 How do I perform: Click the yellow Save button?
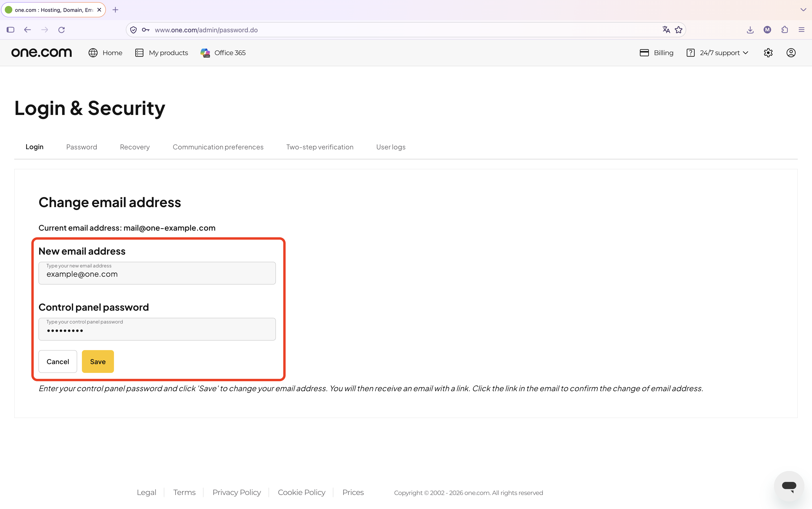pos(98,361)
